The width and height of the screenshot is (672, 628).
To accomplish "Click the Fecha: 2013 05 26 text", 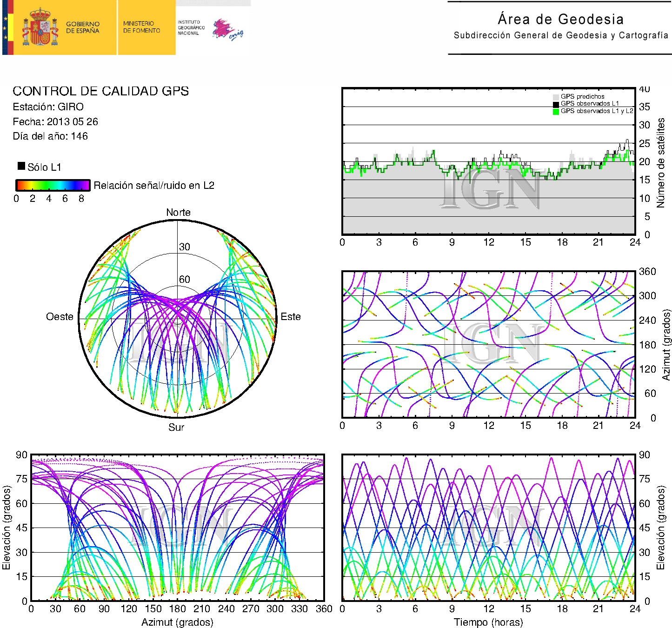I will [55, 122].
